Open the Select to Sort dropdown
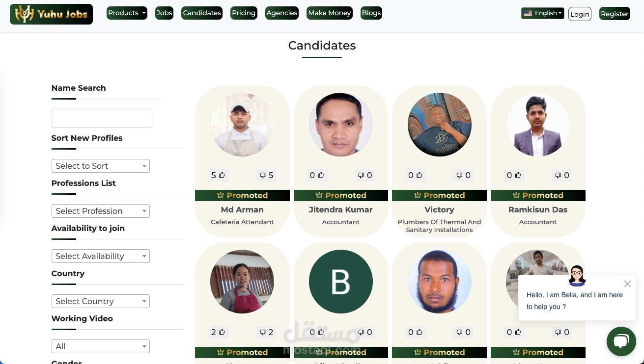 pyautogui.click(x=100, y=166)
